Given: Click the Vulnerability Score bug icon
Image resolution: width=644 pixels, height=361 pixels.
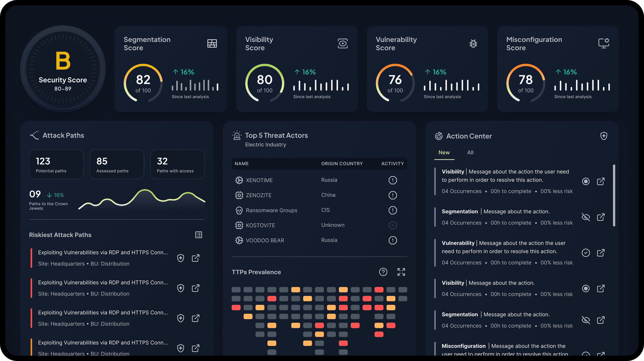Looking at the screenshot, I should [x=473, y=43].
